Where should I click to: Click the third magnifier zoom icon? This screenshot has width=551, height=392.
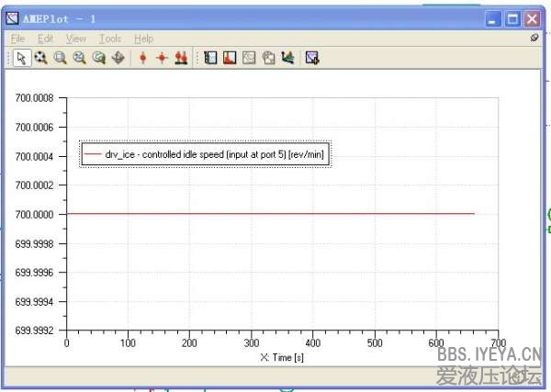[x=79, y=58]
